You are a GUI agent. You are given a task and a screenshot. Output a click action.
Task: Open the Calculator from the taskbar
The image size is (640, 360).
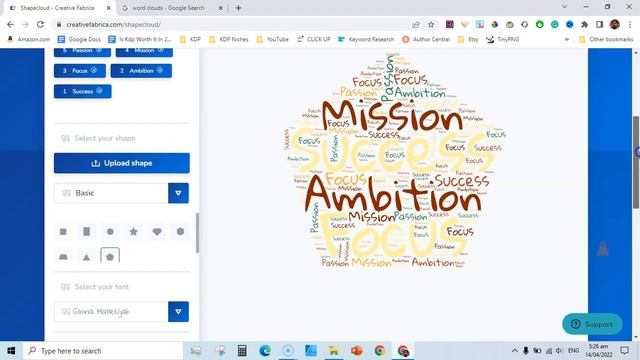click(242, 351)
